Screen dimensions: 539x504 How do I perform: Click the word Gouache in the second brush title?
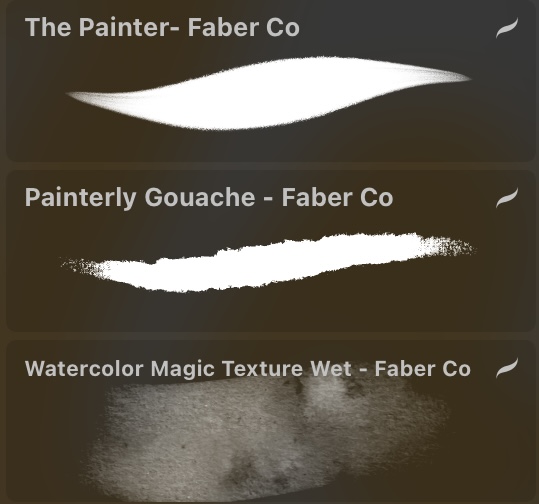pos(200,198)
